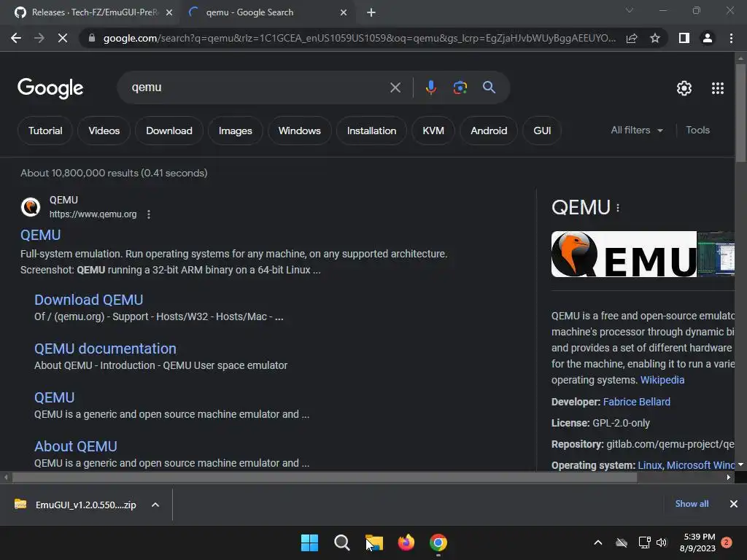Click the Chrome taskbar icon
Viewport: 747px width, 560px height.
point(438,542)
